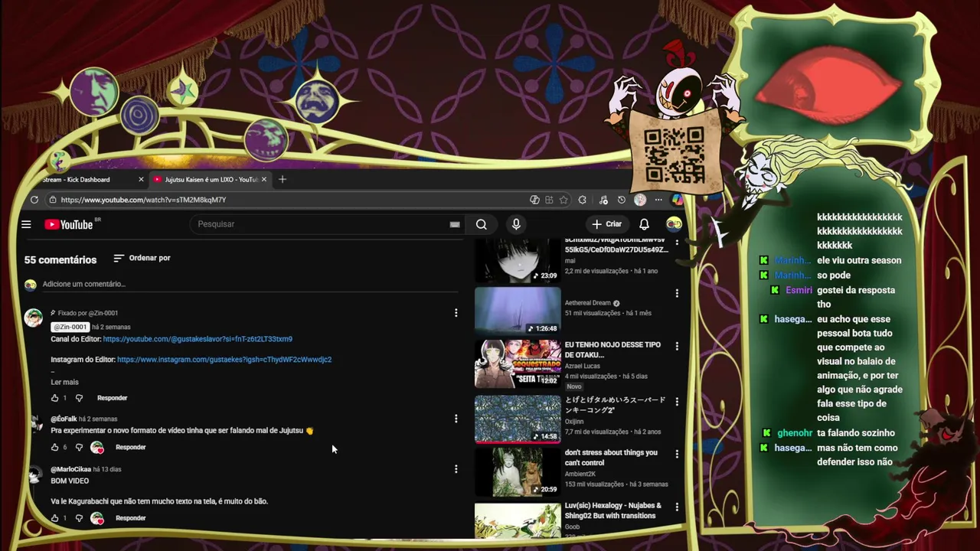Open the 20:59 Ambient2K video thumbnail
Image resolution: width=980 pixels, height=551 pixels.
pyautogui.click(x=518, y=472)
